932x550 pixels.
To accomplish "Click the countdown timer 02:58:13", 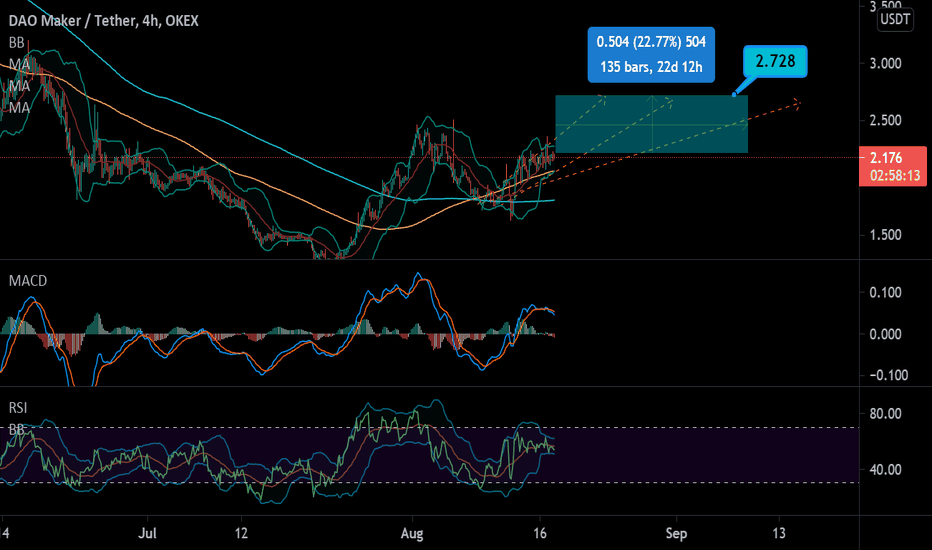I will click(x=895, y=175).
